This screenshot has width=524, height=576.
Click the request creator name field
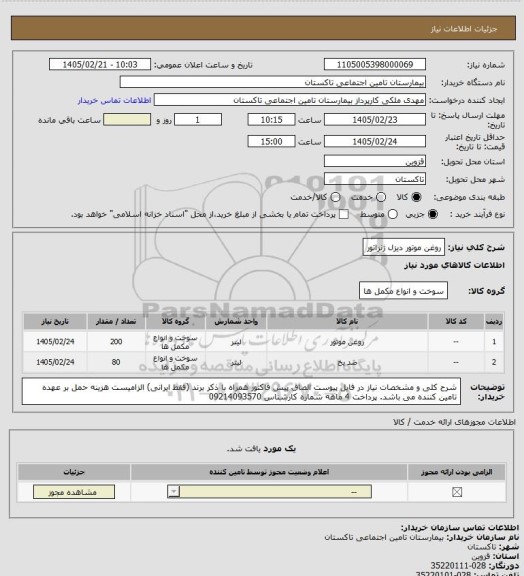[x=290, y=100]
